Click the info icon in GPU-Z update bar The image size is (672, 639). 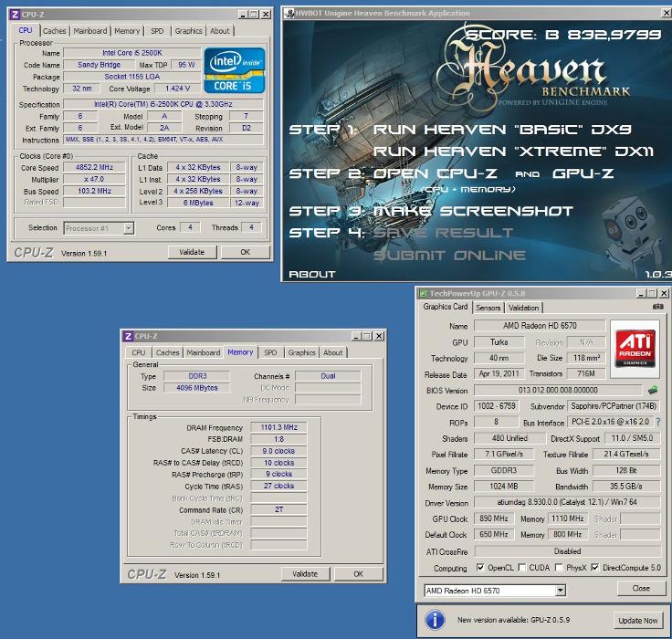click(x=435, y=620)
